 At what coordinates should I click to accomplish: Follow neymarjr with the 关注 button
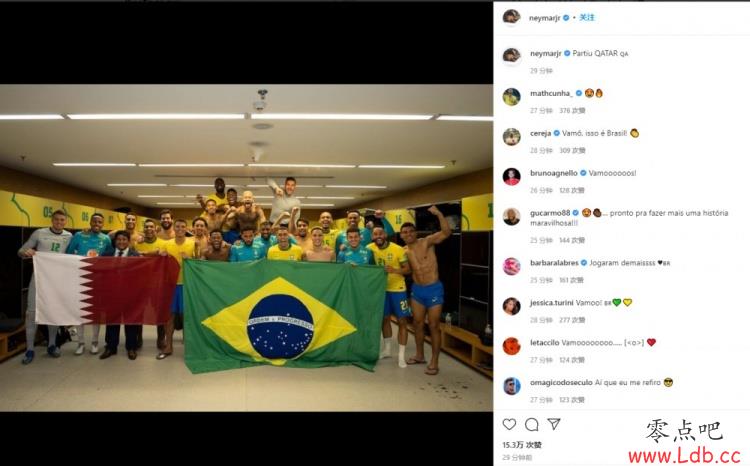coord(587,18)
